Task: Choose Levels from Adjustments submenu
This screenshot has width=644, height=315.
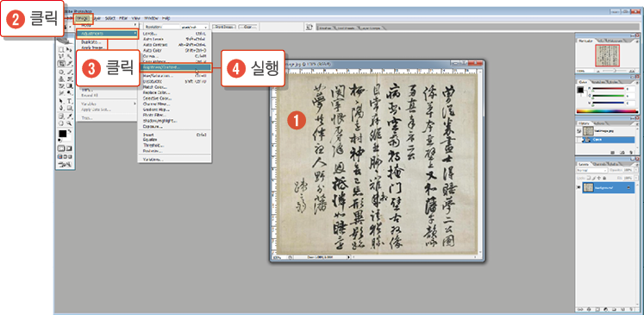Action: tap(175, 34)
